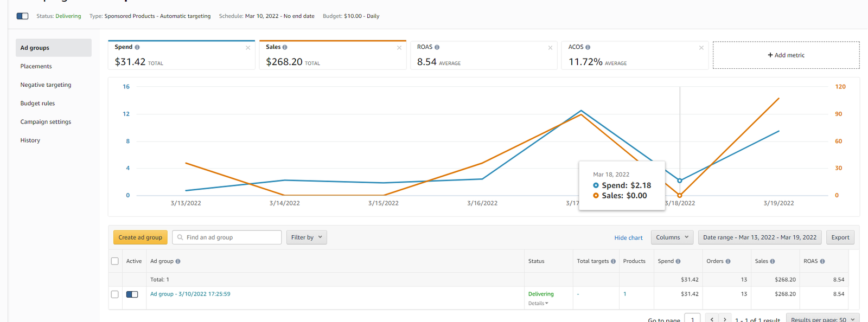The width and height of the screenshot is (868, 322).
Task: Go to Negative targeting in sidebar
Action: point(46,85)
